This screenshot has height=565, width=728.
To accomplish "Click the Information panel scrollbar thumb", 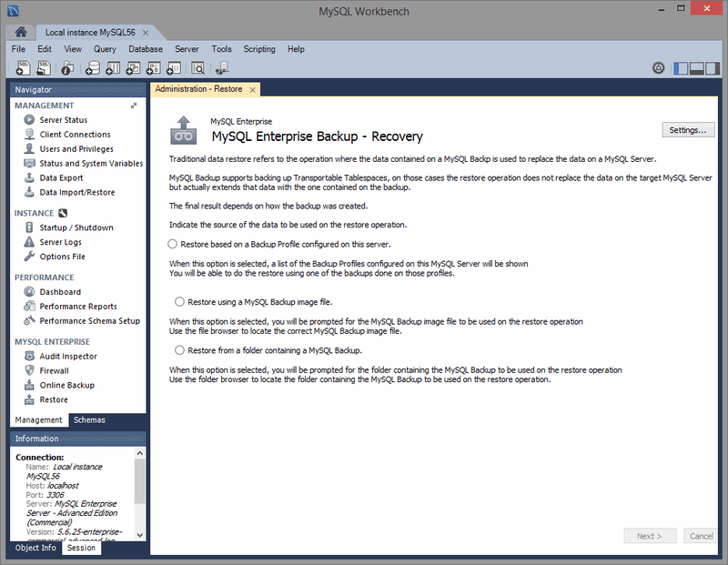I will 140,481.
